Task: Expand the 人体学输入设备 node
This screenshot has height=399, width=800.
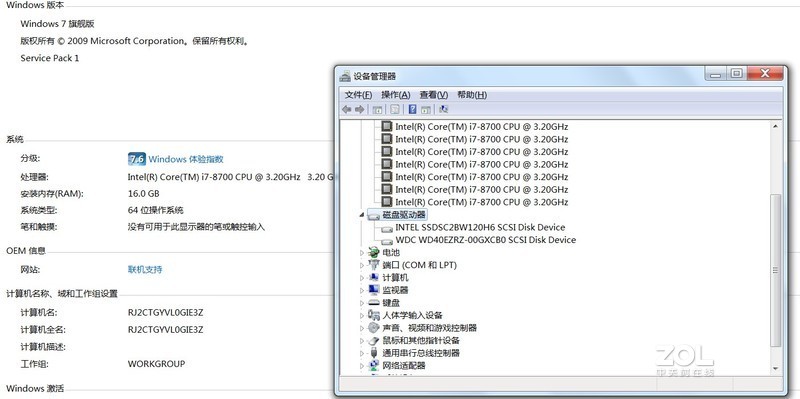Action: point(362,315)
